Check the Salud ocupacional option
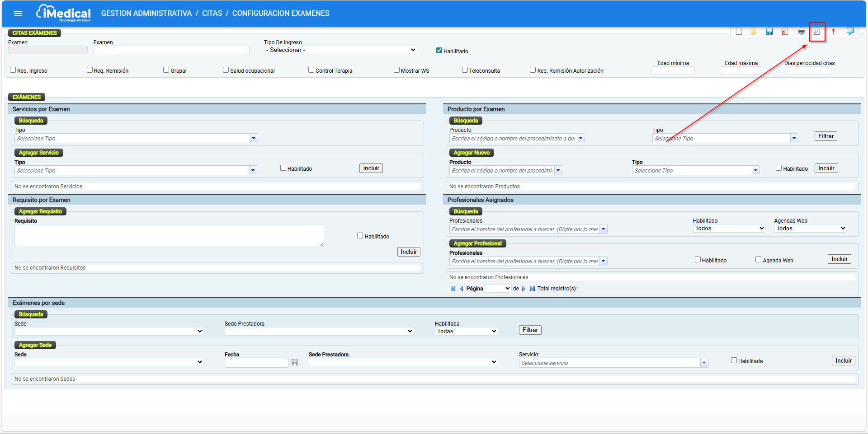This screenshot has height=434, width=868. [226, 70]
